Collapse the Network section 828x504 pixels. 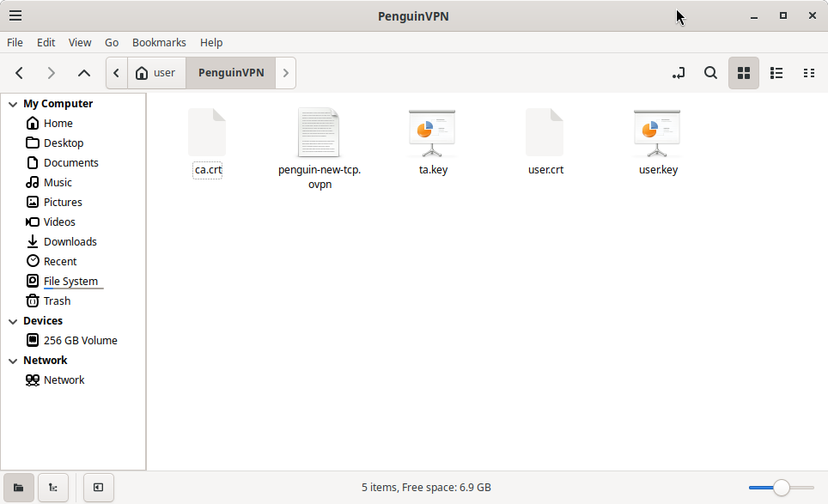(x=13, y=361)
